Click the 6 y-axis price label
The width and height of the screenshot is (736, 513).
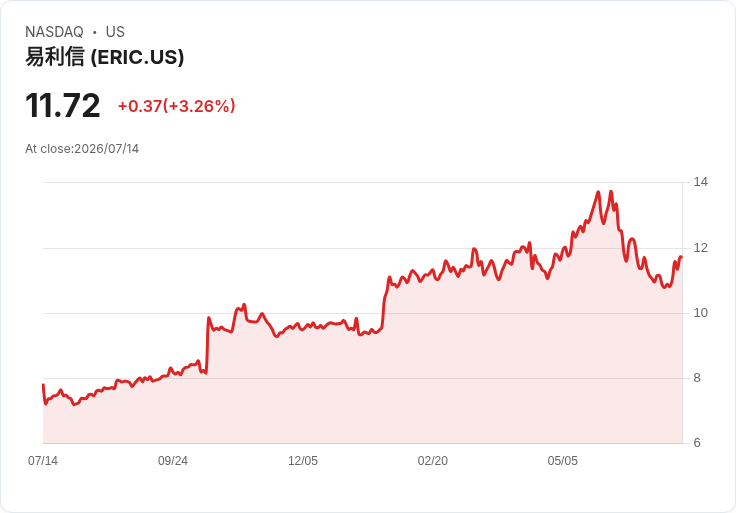[697, 443]
